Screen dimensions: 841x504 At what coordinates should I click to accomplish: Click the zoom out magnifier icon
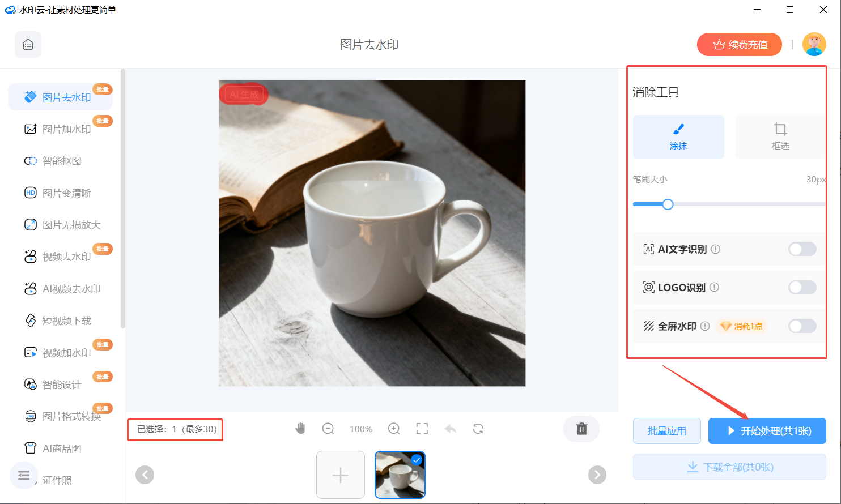coord(328,429)
